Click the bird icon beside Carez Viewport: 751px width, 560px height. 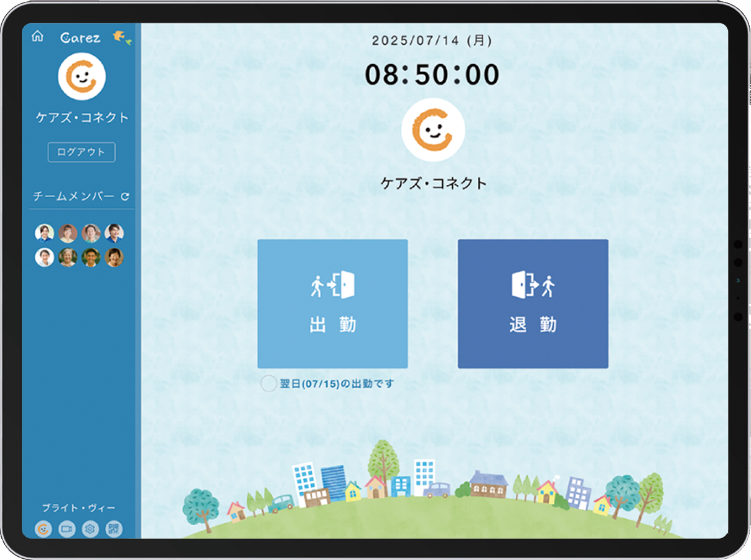click(x=122, y=37)
